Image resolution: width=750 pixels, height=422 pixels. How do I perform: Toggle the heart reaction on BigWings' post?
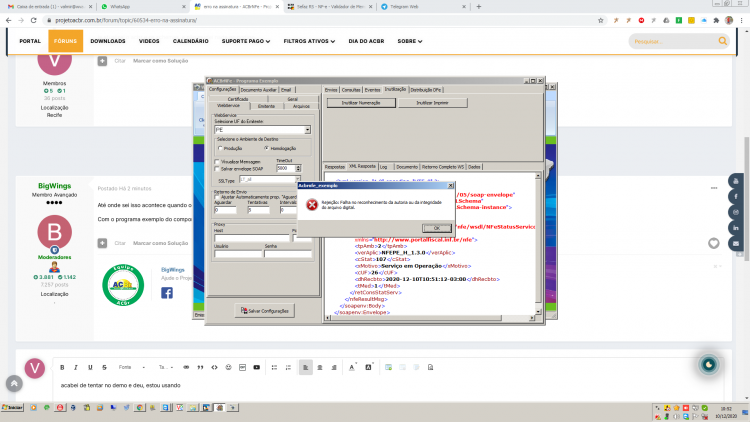point(714,244)
